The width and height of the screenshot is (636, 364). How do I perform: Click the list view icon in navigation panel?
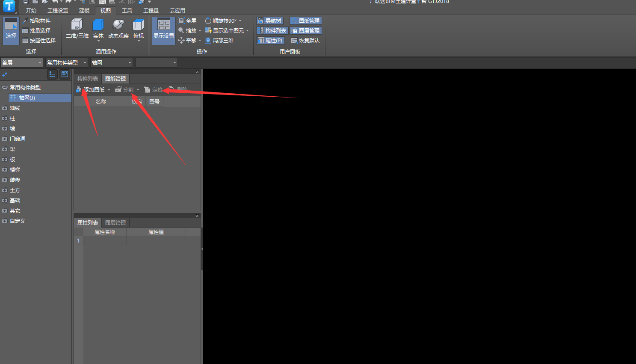[x=52, y=74]
